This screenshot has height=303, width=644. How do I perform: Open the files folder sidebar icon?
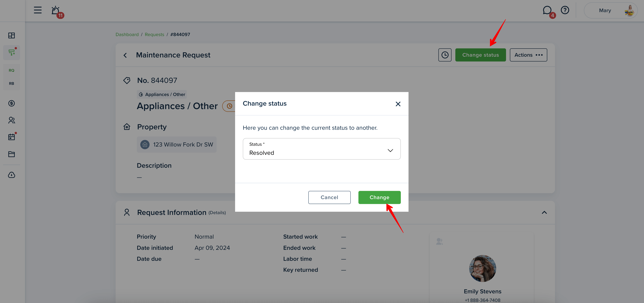tap(12, 154)
